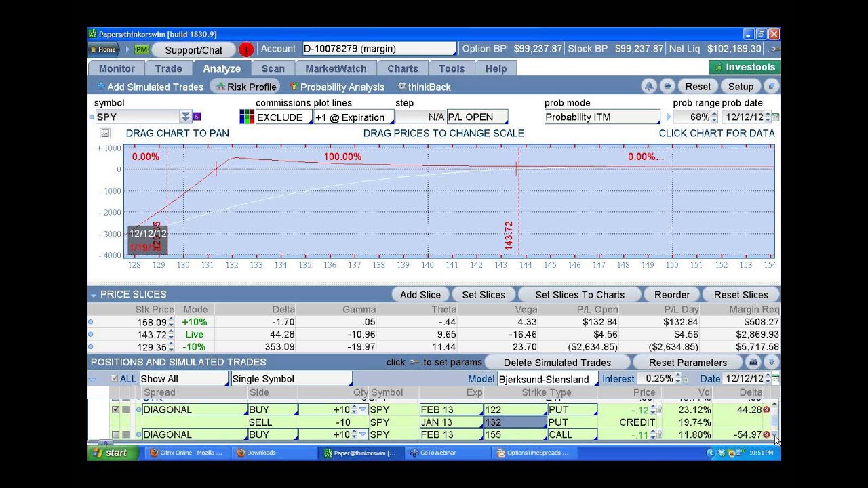
Task: Remove the 122 PUT diagonal with red X
Action: coord(767,409)
